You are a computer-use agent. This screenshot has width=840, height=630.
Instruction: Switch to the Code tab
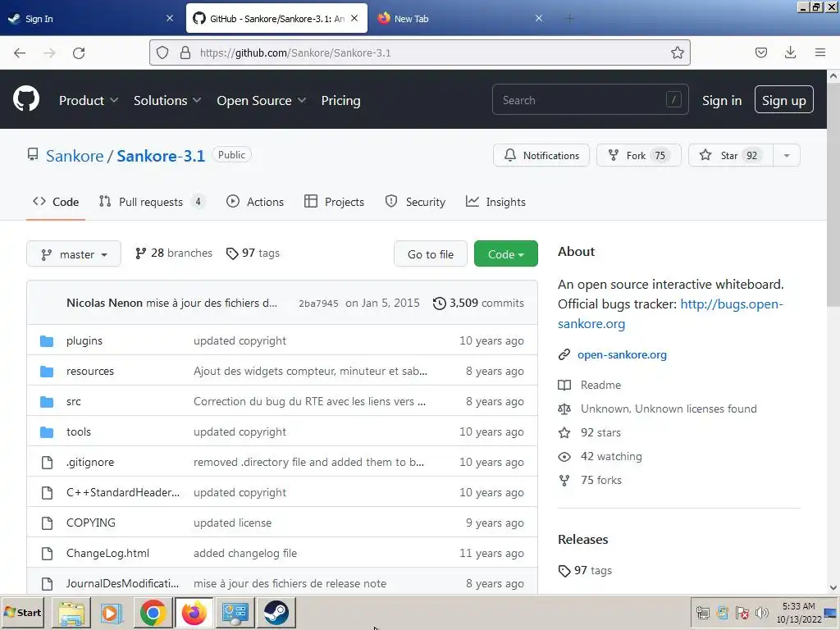coord(56,202)
